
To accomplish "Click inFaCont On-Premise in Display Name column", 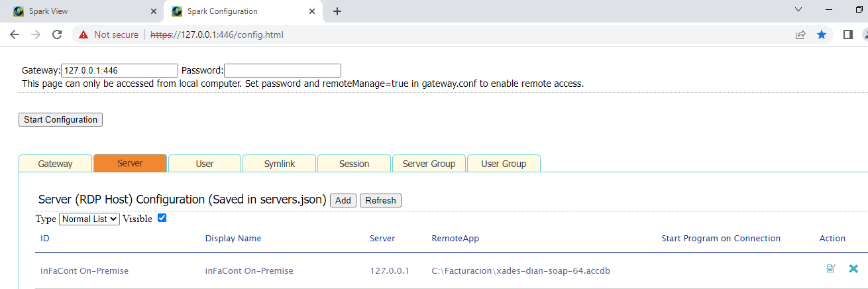I will pos(249,271).
